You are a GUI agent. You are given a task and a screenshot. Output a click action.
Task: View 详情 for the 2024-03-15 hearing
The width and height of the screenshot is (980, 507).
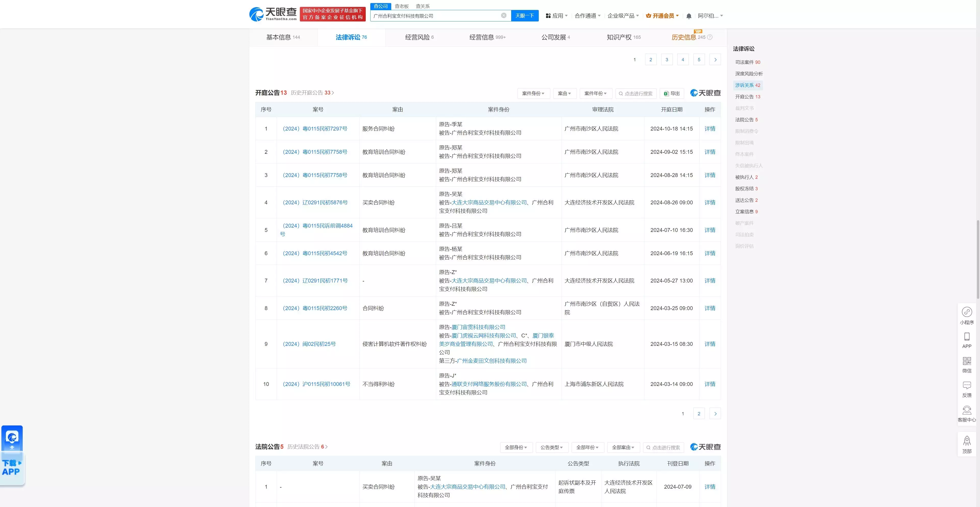pos(710,344)
